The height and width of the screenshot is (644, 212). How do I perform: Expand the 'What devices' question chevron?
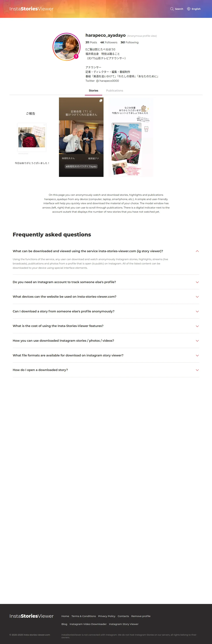click(197, 297)
